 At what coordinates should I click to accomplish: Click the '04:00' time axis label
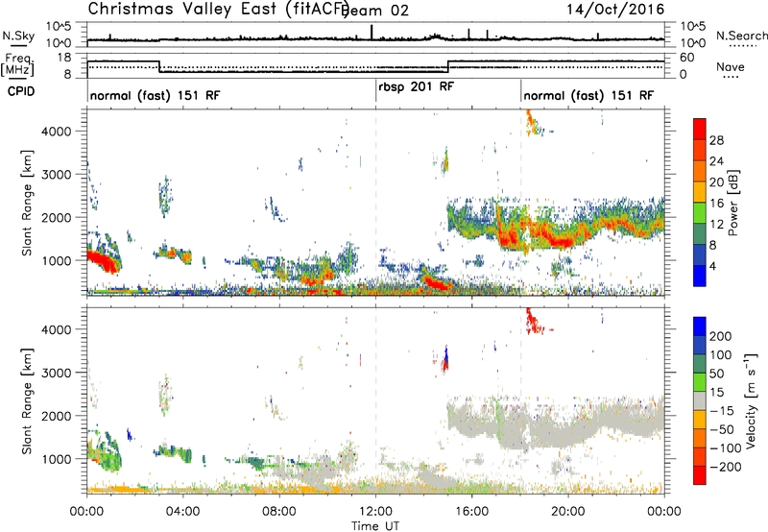(183, 512)
